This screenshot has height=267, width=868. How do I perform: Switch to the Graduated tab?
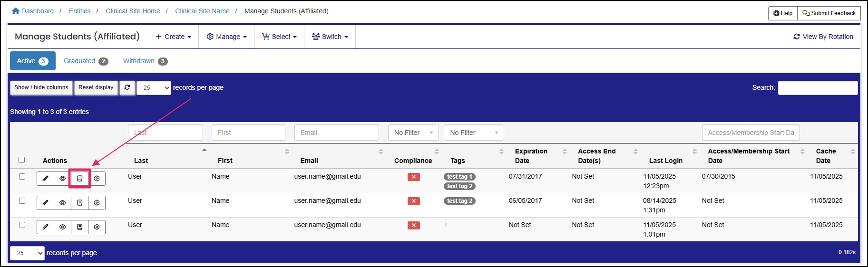[86, 61]
